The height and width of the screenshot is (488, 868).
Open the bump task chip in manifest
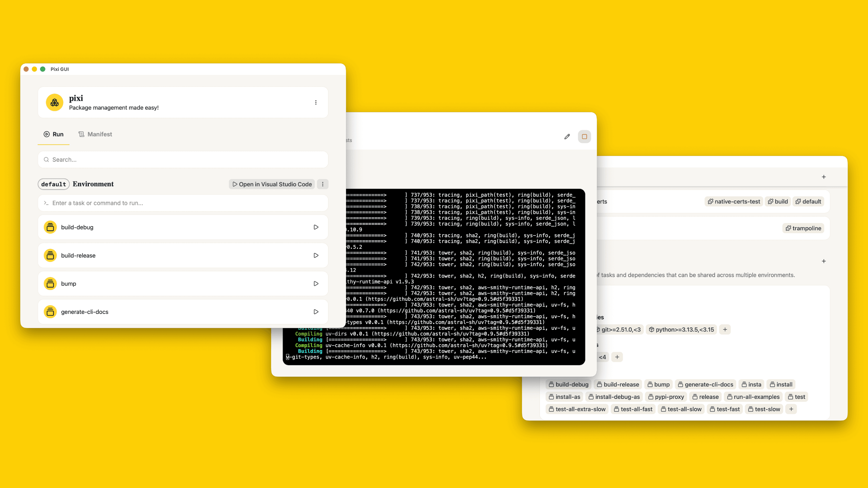coord(658,384)
